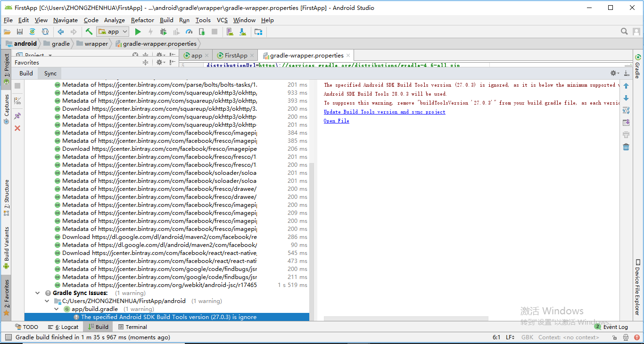
Task: Click the LF line separator indicator
Action: (510, 337)
